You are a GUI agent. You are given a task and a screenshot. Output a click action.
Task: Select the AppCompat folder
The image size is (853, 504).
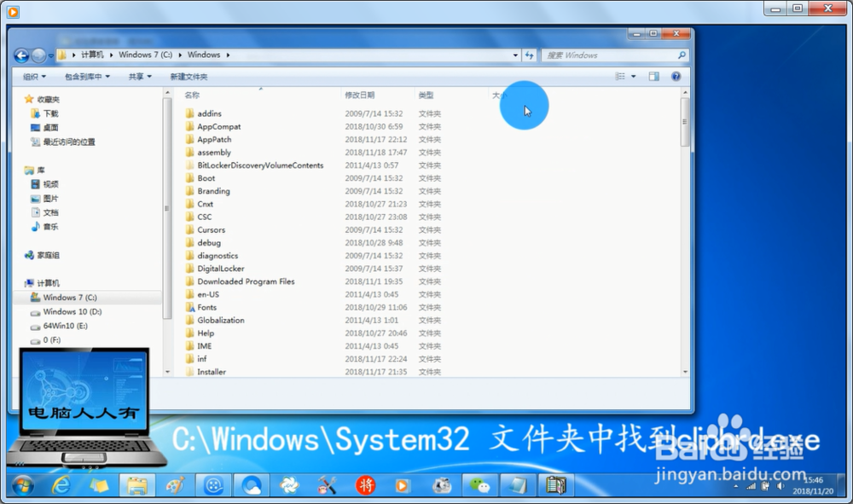[218, 127]
